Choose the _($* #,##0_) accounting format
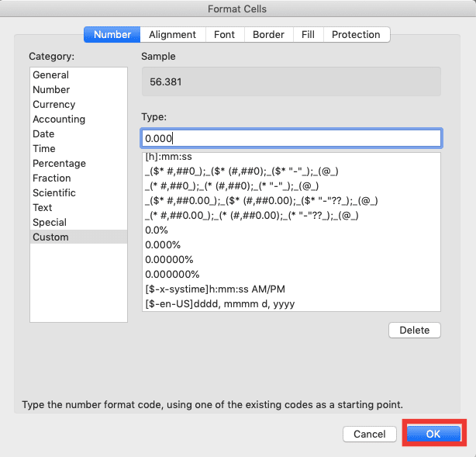The width and height of the screenshot is (476, 457). click(x=291, y=171)
